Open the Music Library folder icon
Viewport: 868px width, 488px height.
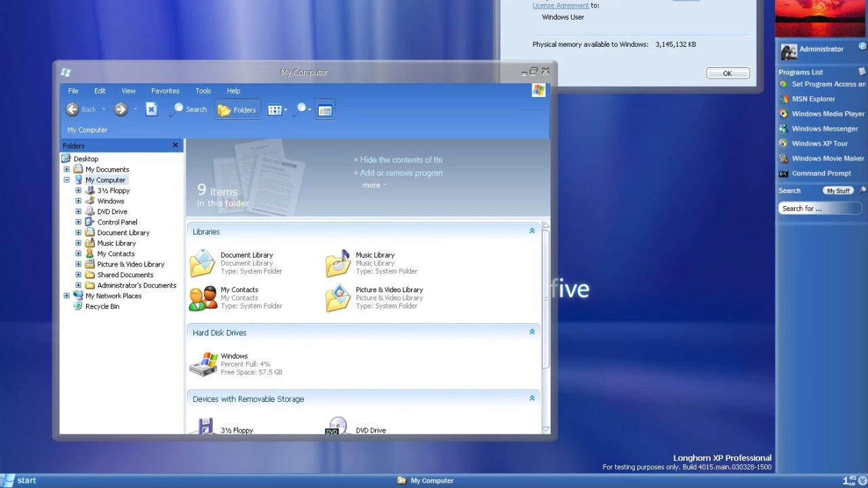coord(338,263)
